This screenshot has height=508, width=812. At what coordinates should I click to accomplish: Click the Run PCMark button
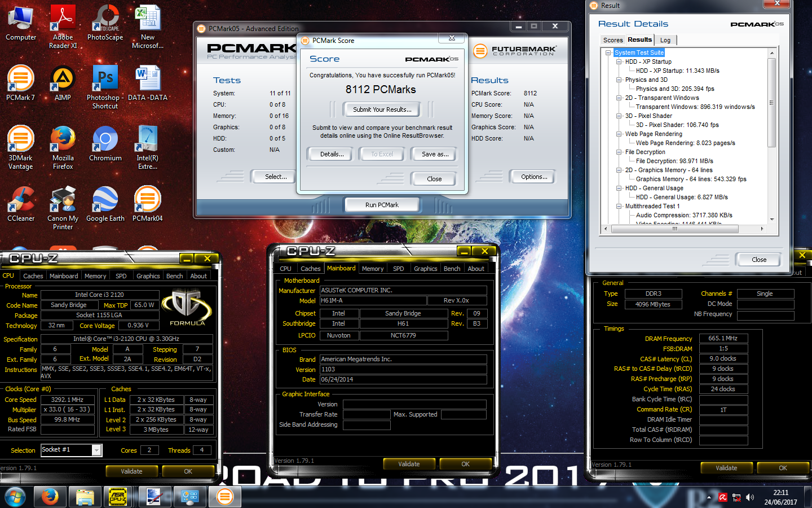[x=382, y=205]
